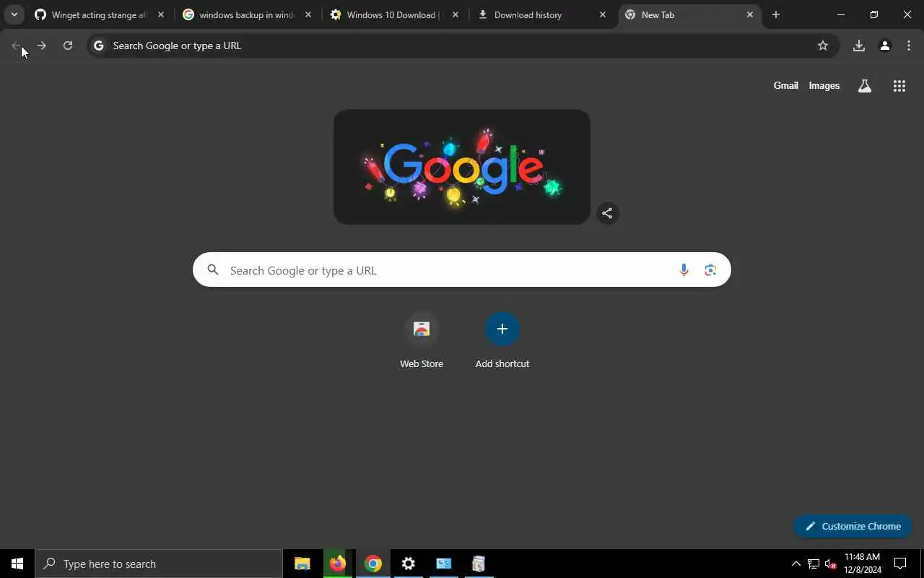
Task: Switch to the Windows 10 Download tab
Action: [394, 14]
